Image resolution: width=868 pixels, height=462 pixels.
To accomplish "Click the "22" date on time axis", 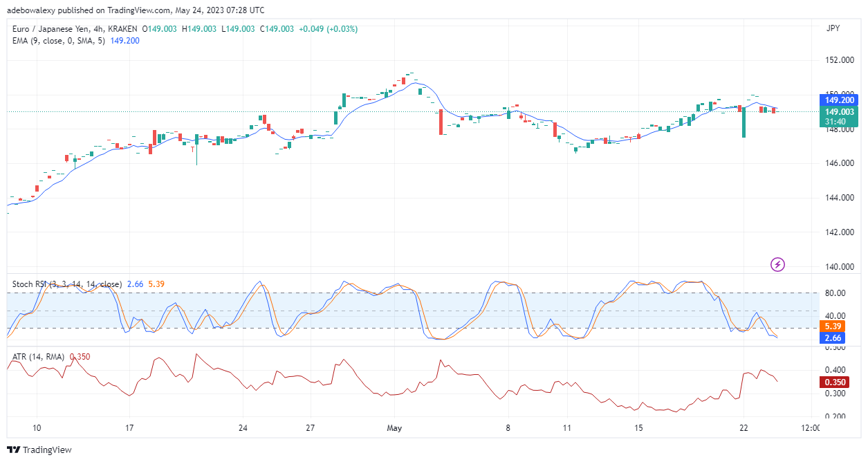I will (744, 428).
